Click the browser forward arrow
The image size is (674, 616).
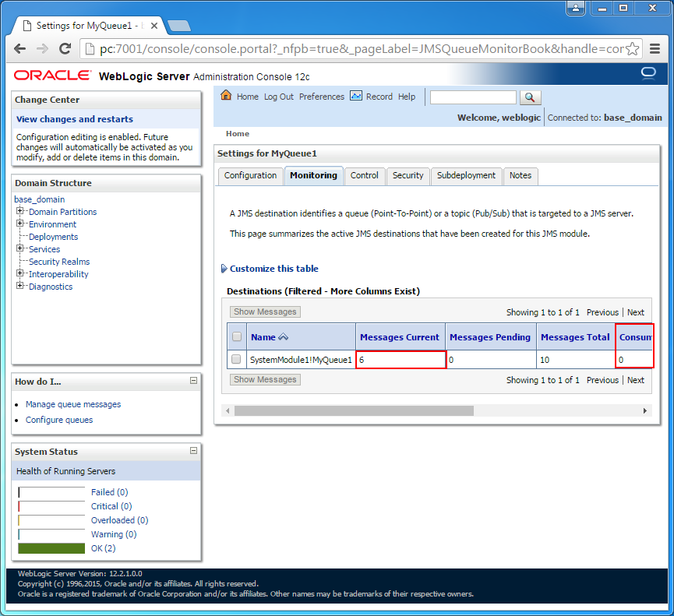pos(42,48)
